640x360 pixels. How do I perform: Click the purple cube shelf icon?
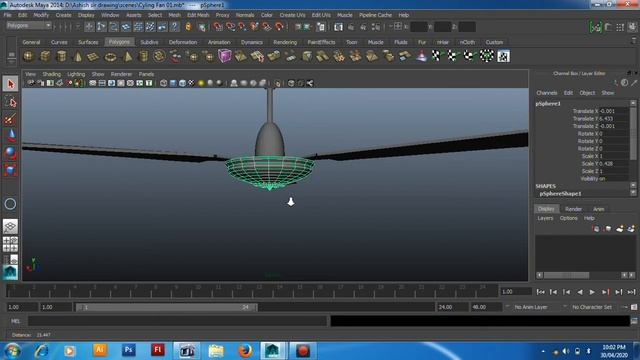tap(224, 56)
